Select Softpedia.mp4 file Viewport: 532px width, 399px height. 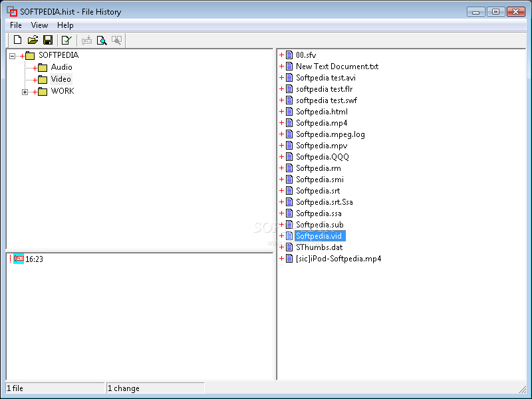[x=321, y=123]
